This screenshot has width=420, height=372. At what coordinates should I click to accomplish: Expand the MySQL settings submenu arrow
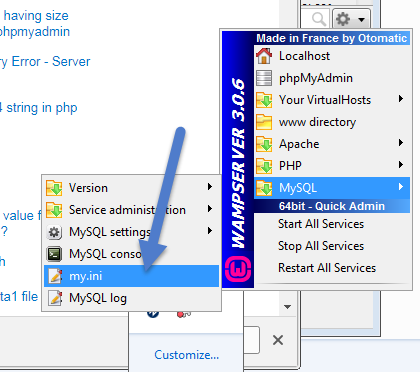(x=210, y=231)
